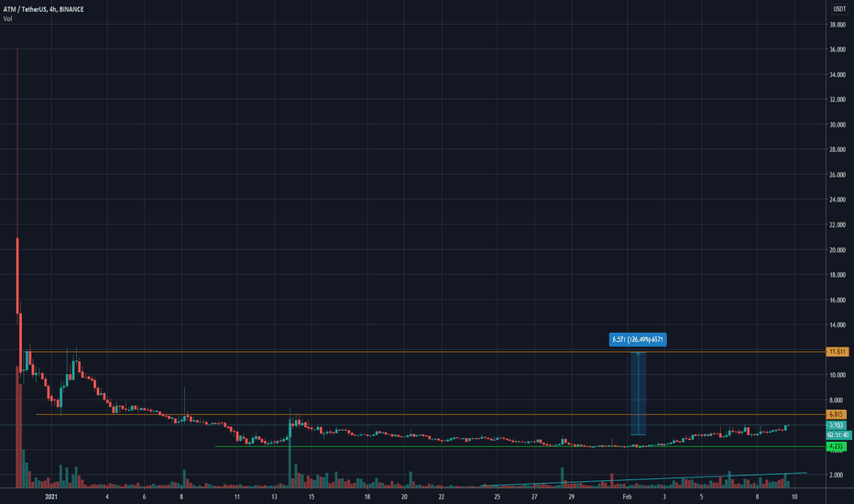Click the 13 date label on time axis
Image resolution: width=854 pixels, height=504 pixels.
coord(274,497)
